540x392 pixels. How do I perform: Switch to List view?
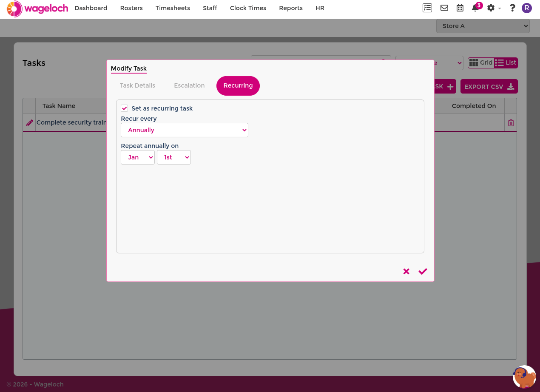click(x=506, y=63)
